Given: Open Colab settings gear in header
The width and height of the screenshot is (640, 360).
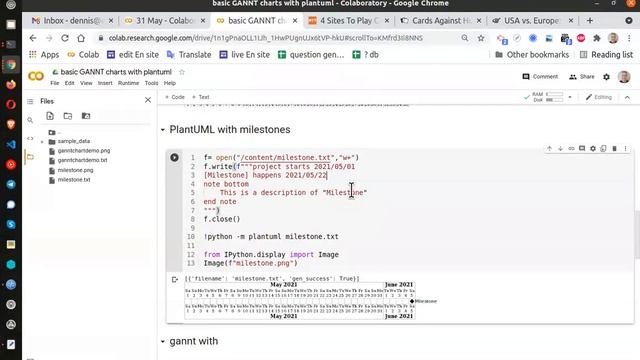Looking at the screenshot, I should [x=607, y=77].
